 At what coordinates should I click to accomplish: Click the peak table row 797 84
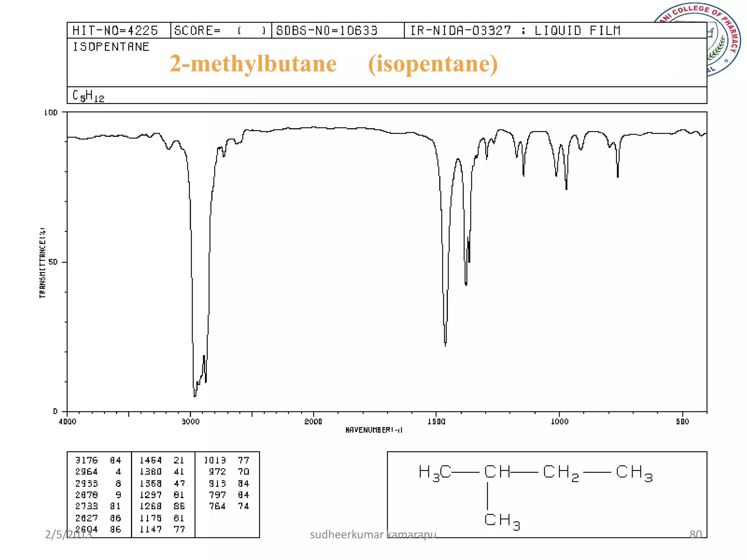(x=229, y=495)
